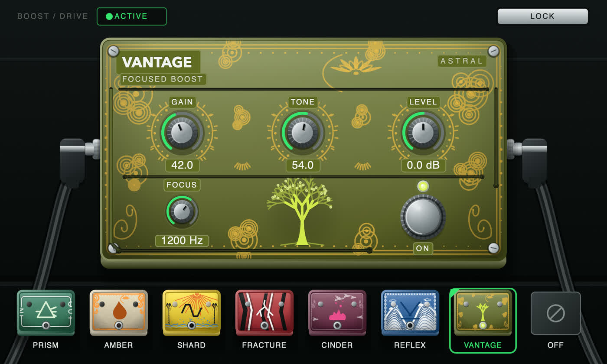Image resolution: width=607 pixels, height=364 pixels.
Task: Click the green LED above the footswitch
Action: tap(423, 186)
